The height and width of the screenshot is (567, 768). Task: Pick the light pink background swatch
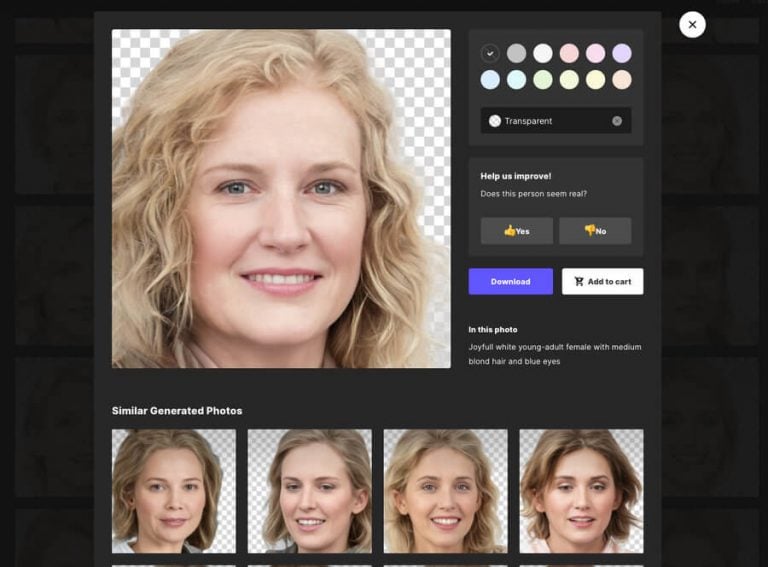click(596, 53)
